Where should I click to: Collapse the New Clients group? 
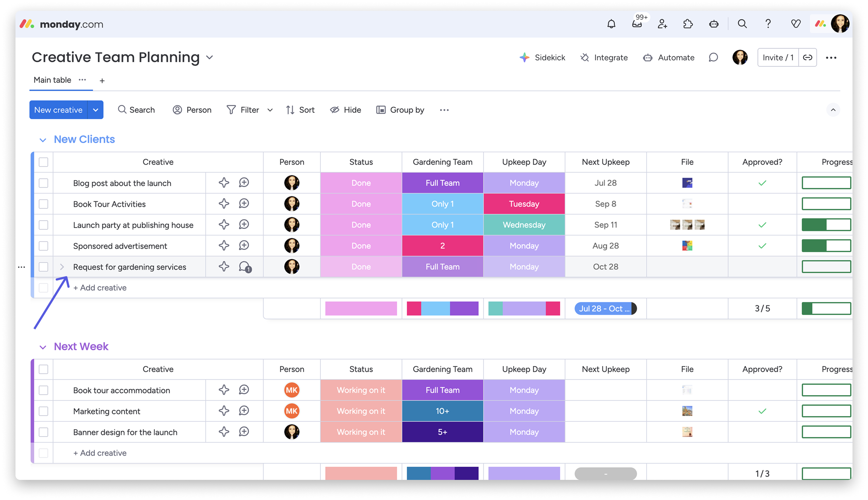[43, 140]
